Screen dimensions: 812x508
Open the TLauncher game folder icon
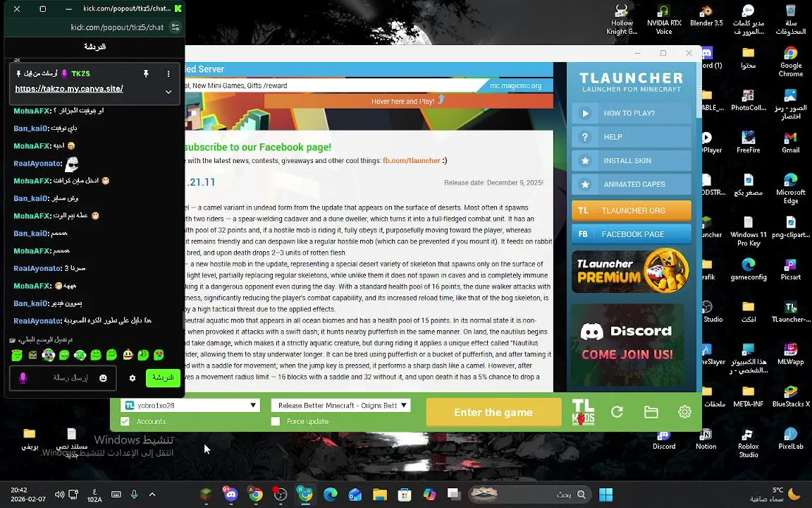[651, 412]
